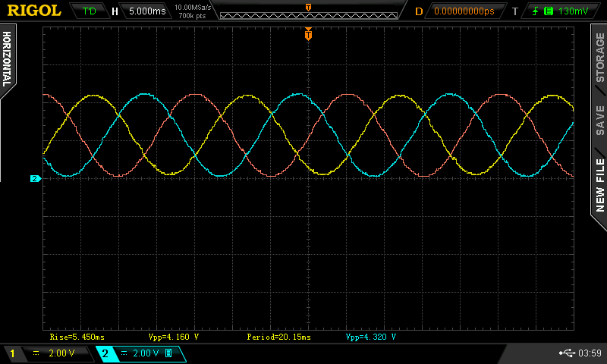The height and width of the screenshot is (364, 607).
Task: Click the Period=20.15ms measurement readout
Action: 278,336
